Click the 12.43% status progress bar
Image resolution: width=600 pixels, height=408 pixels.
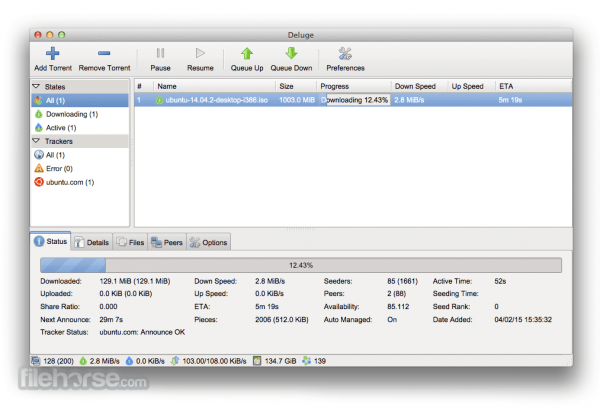coord(301,265)
